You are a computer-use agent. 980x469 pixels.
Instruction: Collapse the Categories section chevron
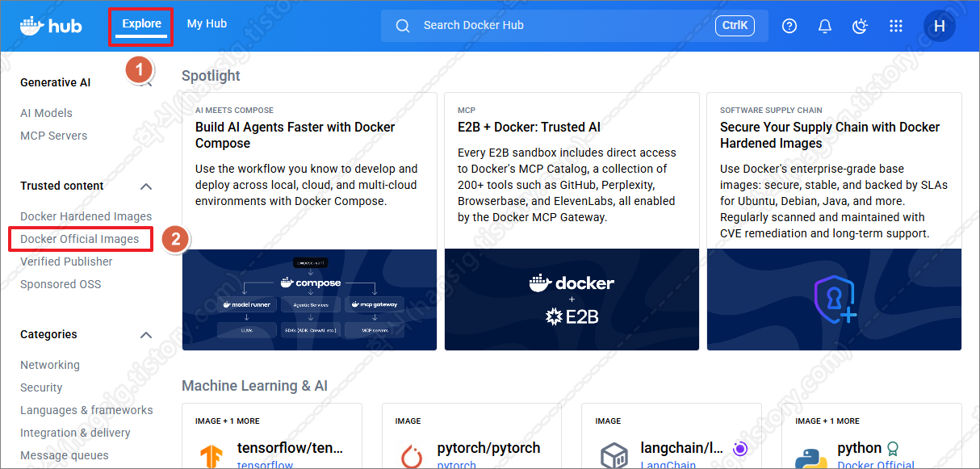146,335
